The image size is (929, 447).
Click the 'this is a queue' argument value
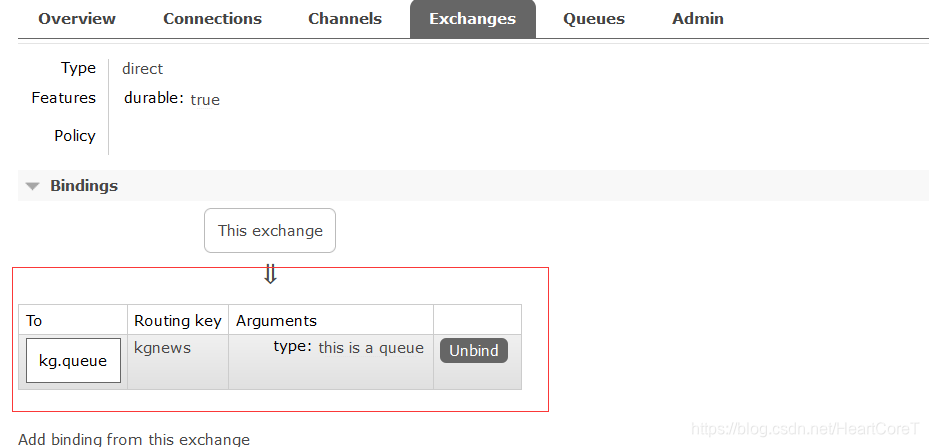[x=371, y=348]
